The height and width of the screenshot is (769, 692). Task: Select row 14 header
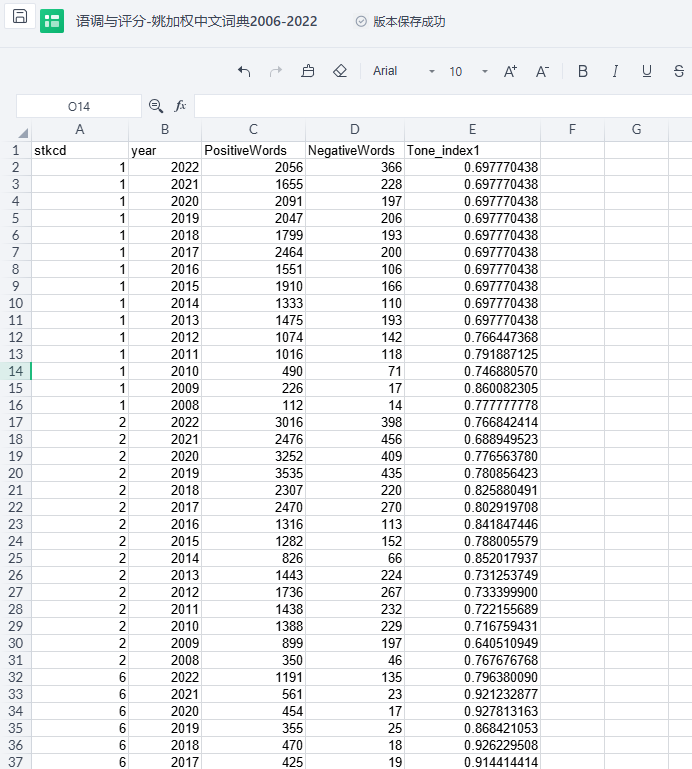tap(15, 370)
